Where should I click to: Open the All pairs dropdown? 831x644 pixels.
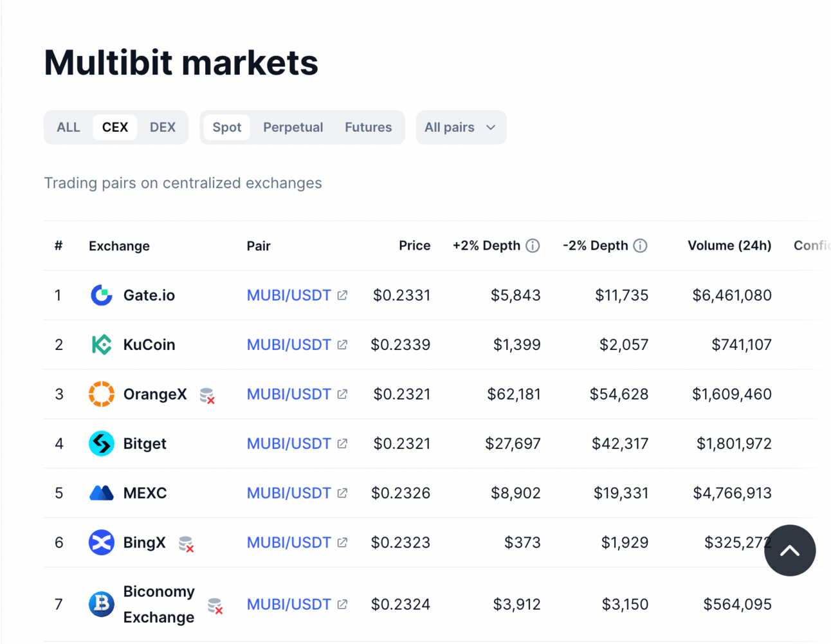coord(461,127)
